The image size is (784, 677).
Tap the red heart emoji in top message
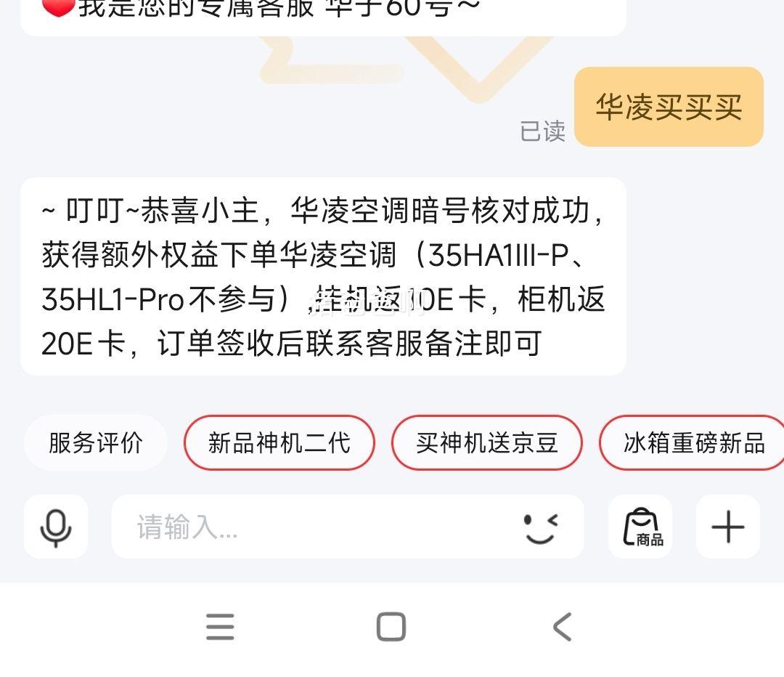tap(58, 7)
